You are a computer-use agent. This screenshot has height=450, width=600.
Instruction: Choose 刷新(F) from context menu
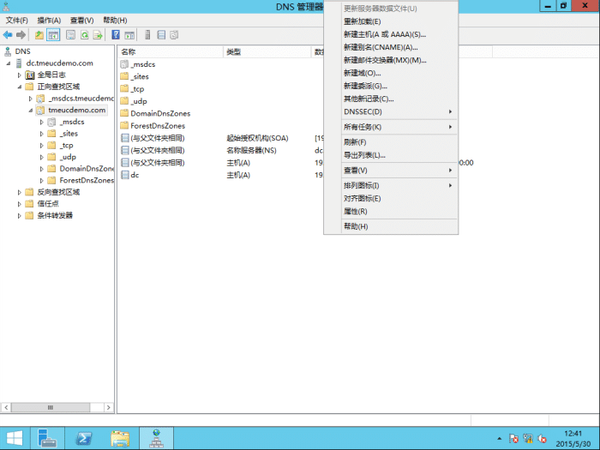(x=391, y=142)
